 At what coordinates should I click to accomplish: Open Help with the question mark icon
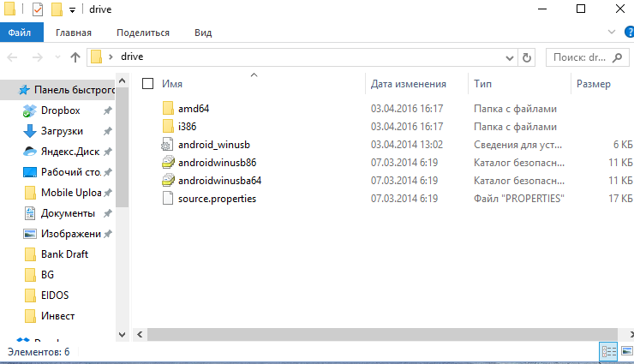(629, 32)
